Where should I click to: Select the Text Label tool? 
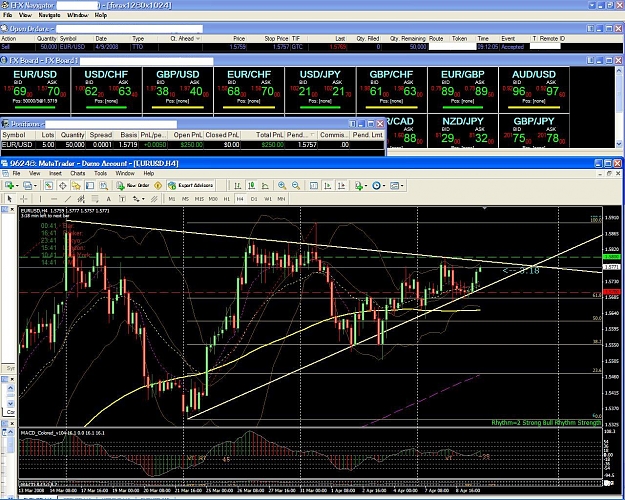122,199
